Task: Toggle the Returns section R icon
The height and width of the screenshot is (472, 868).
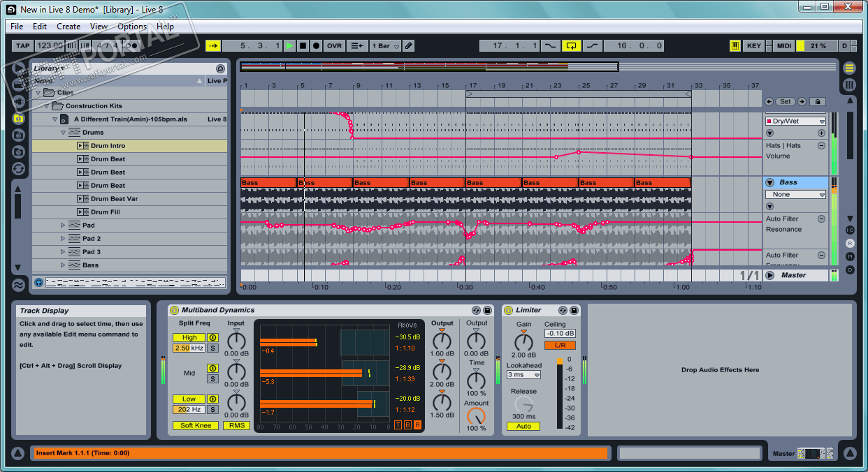Action: pos(850,243)
